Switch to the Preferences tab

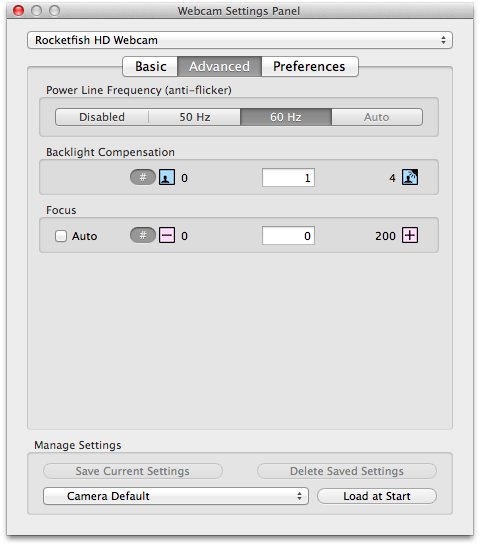click(309, 67)
